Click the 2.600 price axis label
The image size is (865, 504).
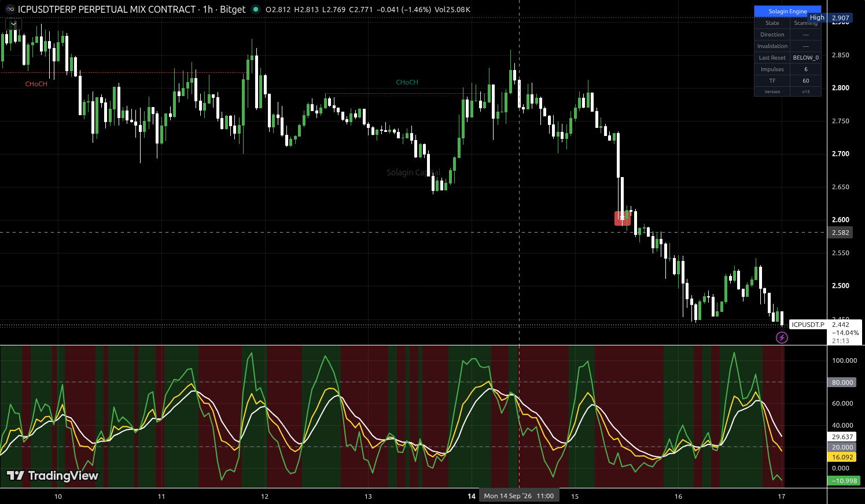click(841, 220)
